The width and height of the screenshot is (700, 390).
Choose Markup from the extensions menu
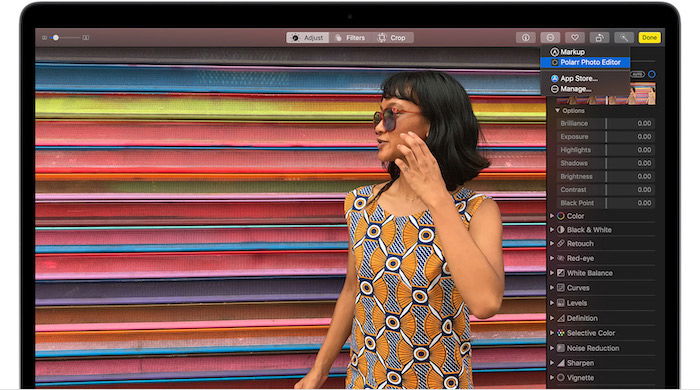point(585,52)
